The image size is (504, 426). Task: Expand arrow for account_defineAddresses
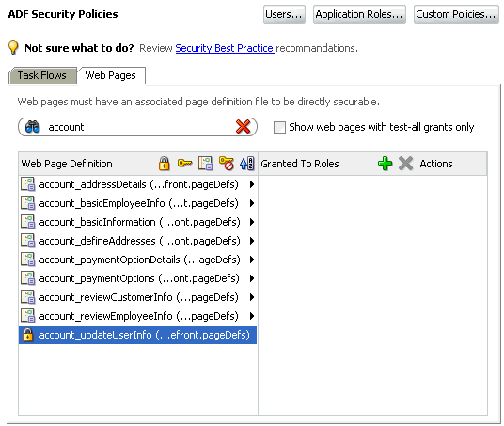252,241
